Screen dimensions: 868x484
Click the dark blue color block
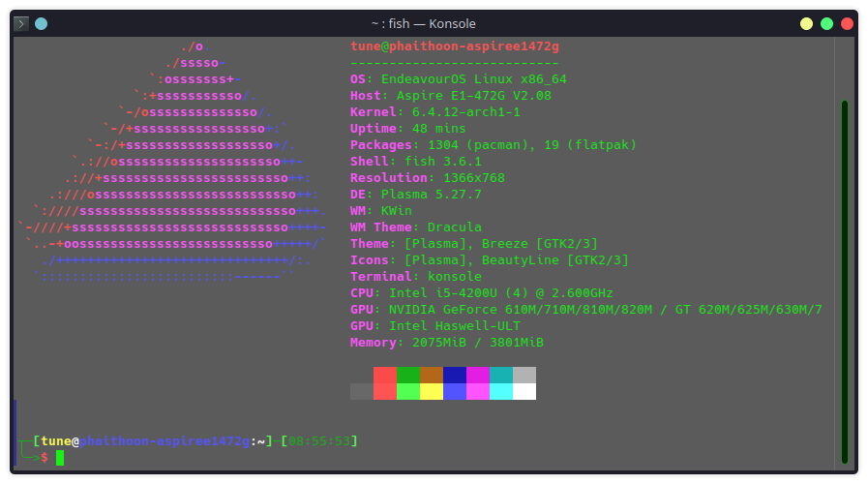pyautogui.click(x=455, y=375)
